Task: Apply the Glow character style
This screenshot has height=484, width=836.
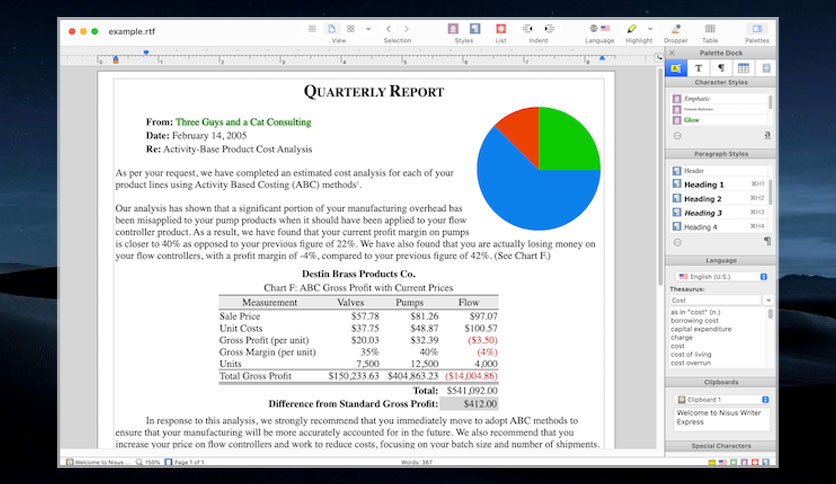Action: pyautogui.click(x=719, y=120)
